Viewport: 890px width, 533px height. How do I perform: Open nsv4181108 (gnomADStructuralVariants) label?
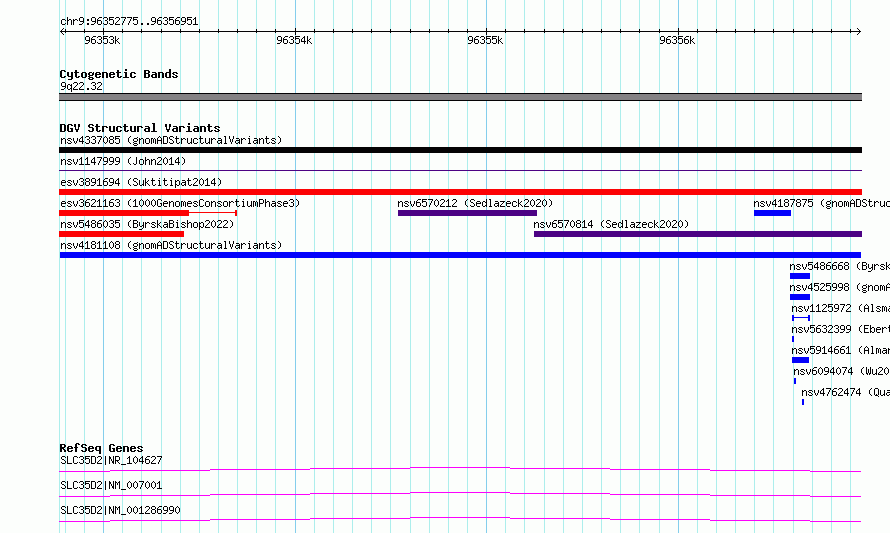(171, 245)
